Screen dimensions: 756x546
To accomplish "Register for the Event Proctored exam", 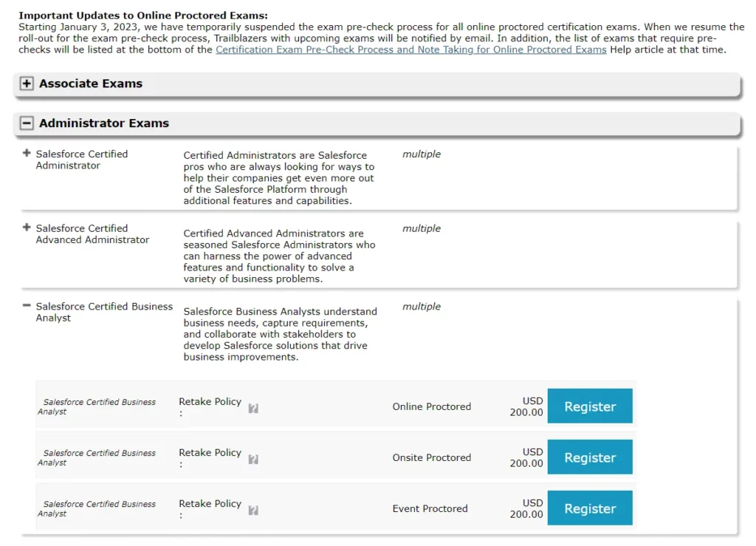I will point(590,508).
